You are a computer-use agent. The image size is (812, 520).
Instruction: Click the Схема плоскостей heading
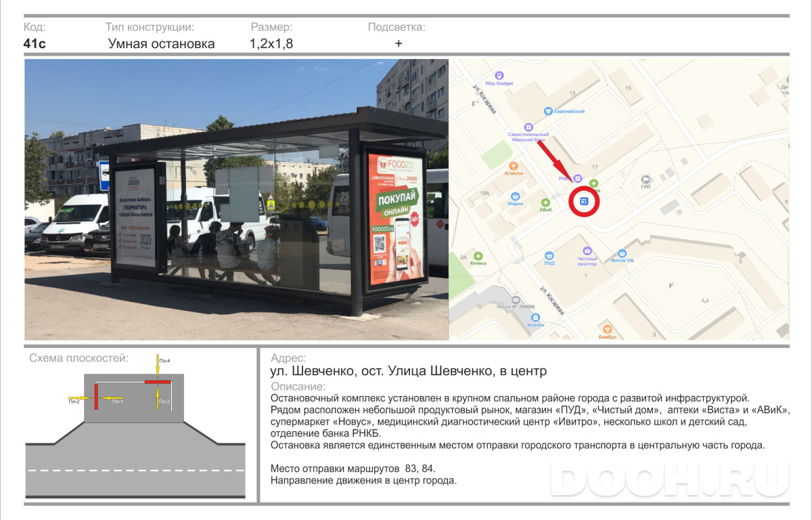pyautogui.click(x=78, y=358)
